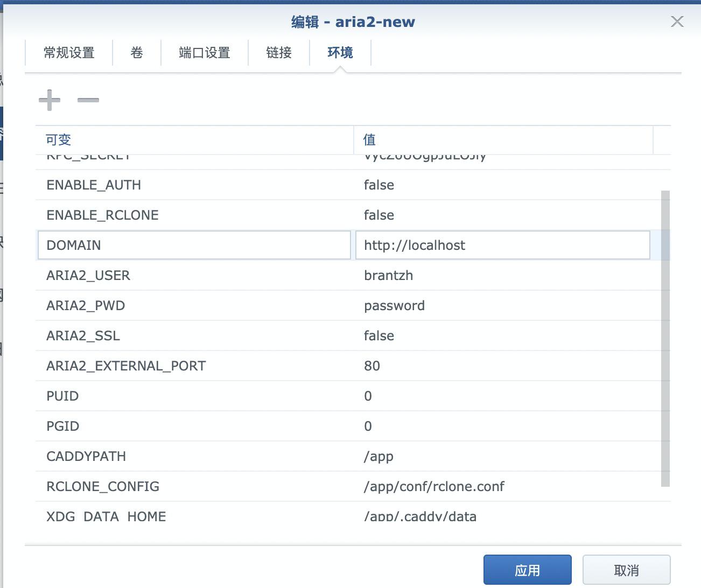This screenshot has height=588, width=701.
Task: Switch to the 常规设置 tab
Action: [x=69, y=53]
